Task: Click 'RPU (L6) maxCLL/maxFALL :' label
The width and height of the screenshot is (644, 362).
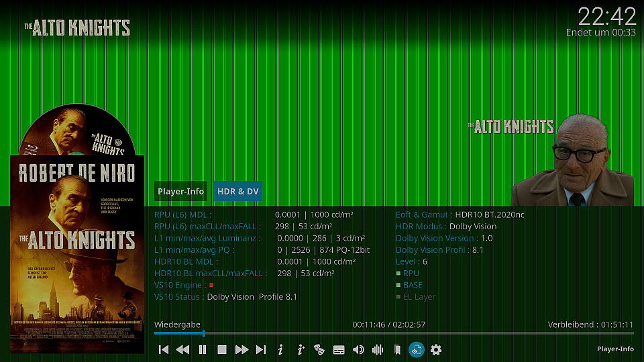Action: (207, 227)
